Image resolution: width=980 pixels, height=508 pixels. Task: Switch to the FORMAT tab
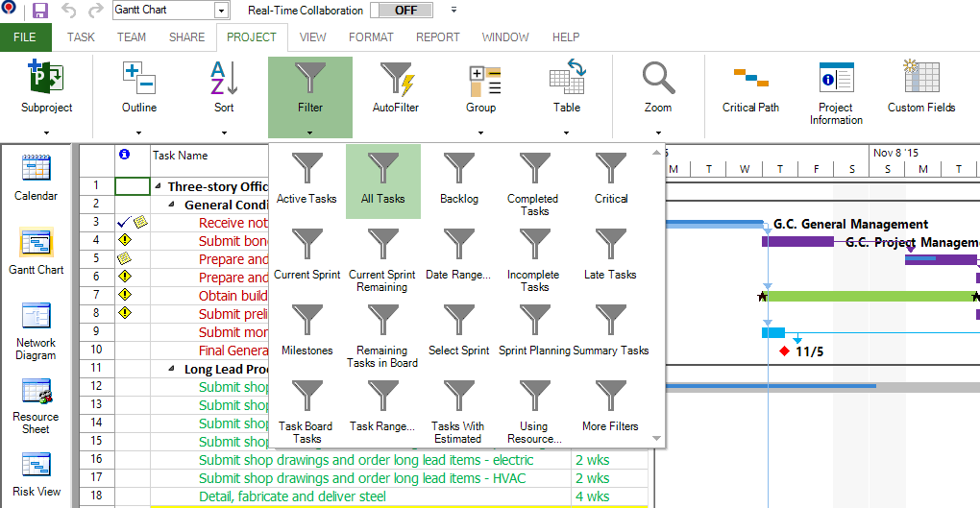tap(371, 37)
